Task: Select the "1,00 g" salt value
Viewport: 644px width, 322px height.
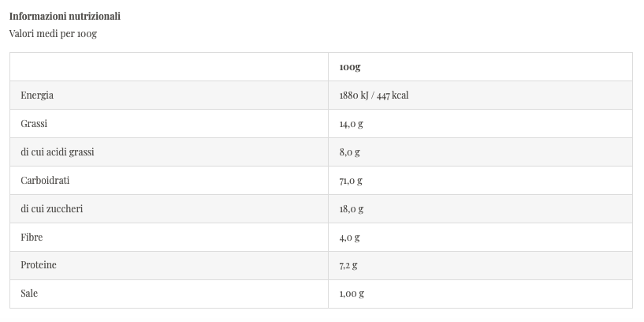Action: tap(352, 294)
